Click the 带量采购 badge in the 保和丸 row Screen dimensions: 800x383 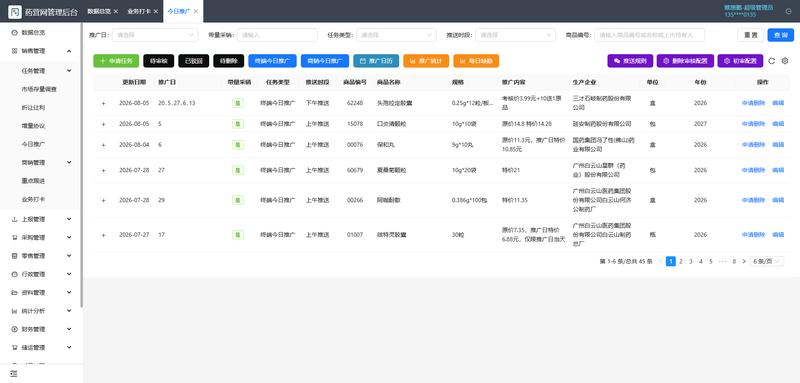click(238, 145)
